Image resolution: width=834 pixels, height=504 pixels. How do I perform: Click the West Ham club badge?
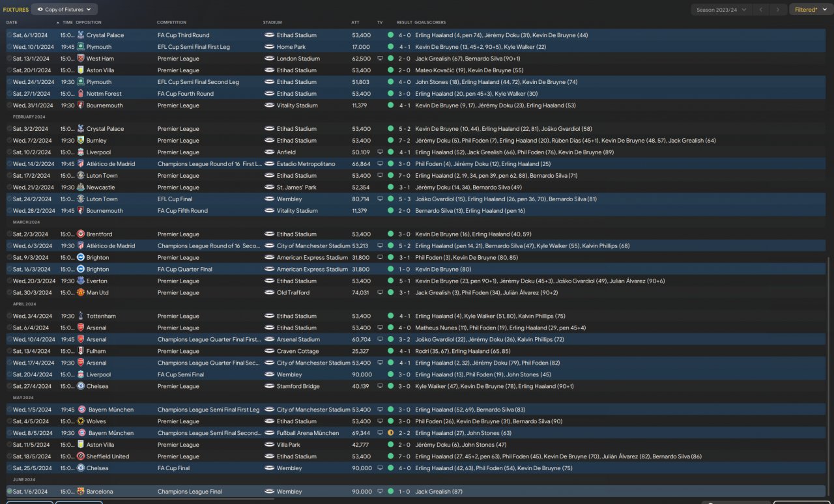(x=81, y=59)
